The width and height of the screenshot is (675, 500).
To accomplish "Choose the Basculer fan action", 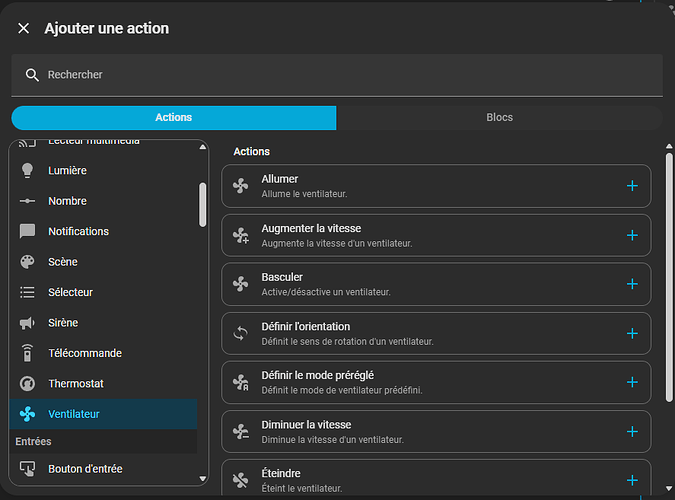I will tap(435, 284).
